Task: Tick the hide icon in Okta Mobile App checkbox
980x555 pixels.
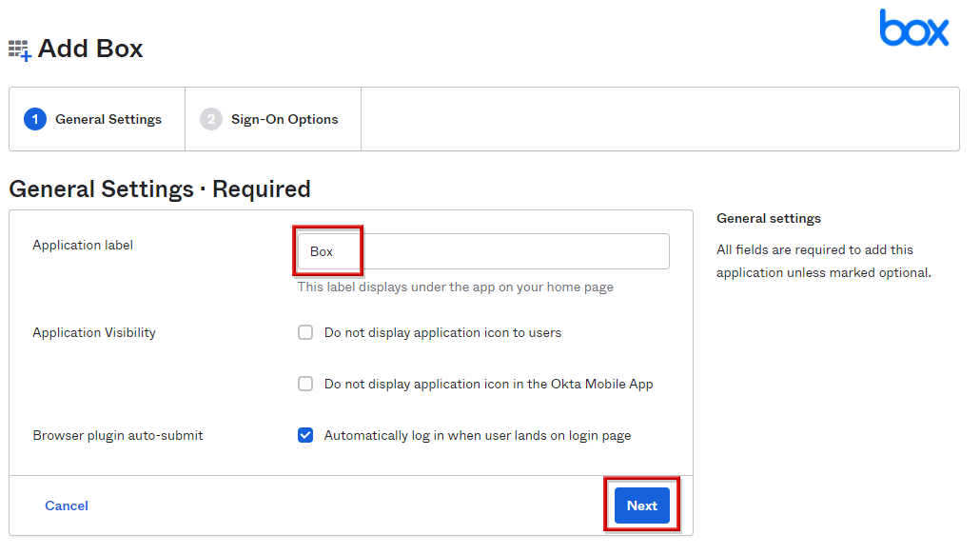Action: 305,384
